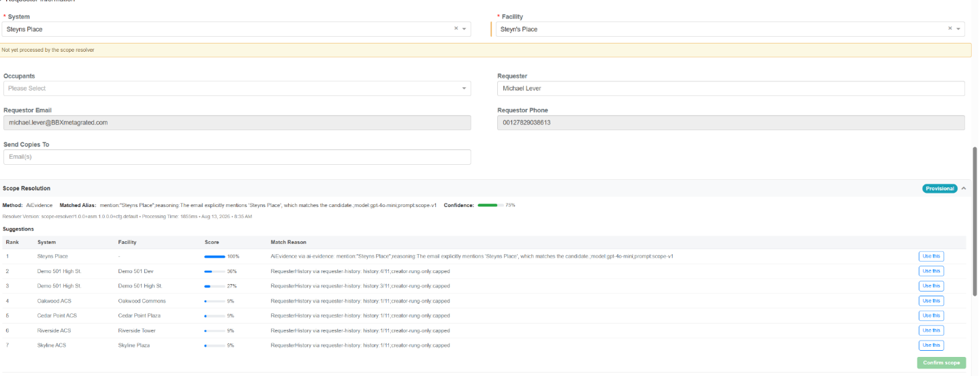Image resolution: width=980 pixels, height=376 pixels.
Task: Click the 27% score bar
Action: (215, 286)
